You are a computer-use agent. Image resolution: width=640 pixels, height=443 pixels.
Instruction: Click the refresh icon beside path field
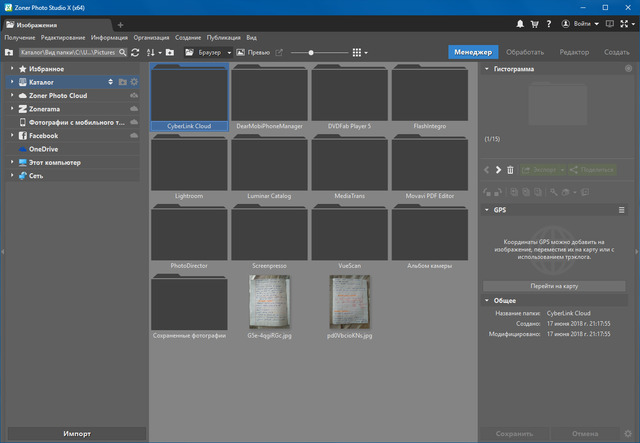tap(135, 52)
